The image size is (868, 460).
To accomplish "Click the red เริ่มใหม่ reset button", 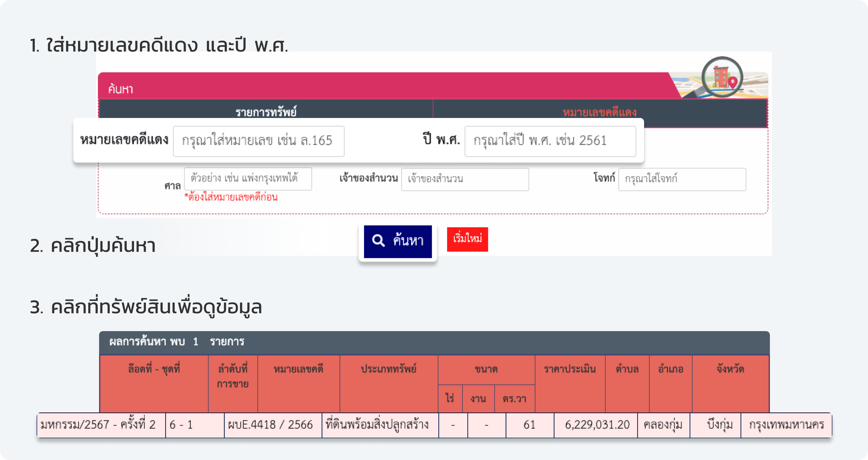I will click(467, 239).
